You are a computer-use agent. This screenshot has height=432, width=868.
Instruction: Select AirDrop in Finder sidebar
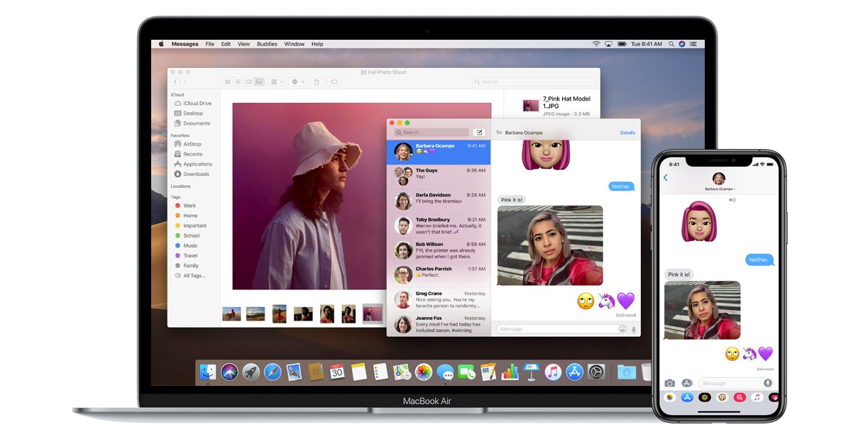187,144
